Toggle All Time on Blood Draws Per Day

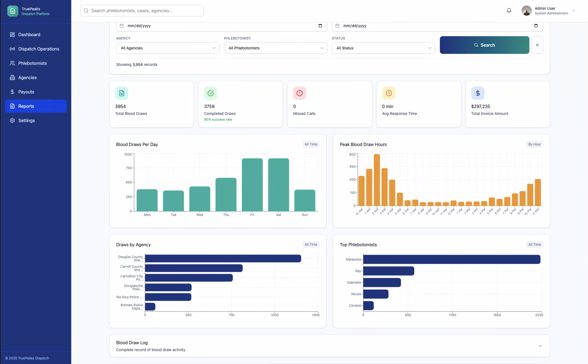(311, 144)
